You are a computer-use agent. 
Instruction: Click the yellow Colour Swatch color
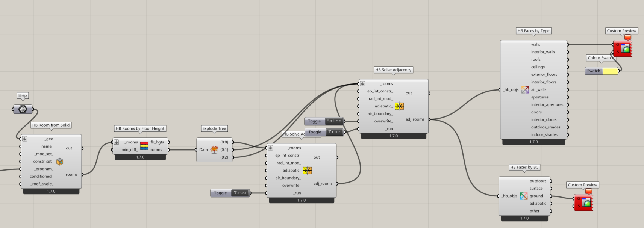click(610, 71)
